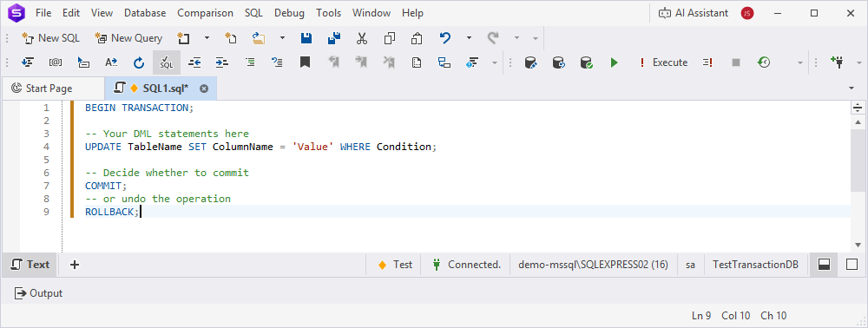Open the Debug menu
Image resolution: width=868 pixels, height=328 pixels.
(290, 13)
